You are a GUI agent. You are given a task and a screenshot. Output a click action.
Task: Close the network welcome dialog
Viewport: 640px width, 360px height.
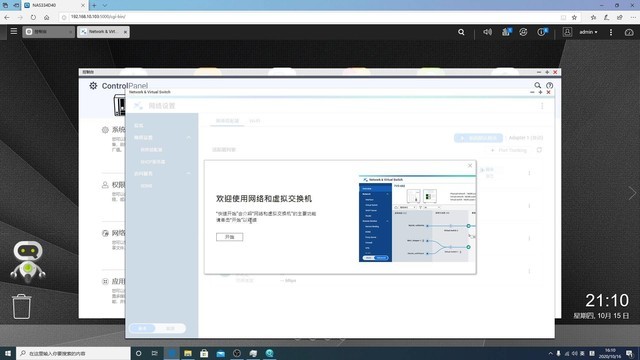(x=470, y=165)
